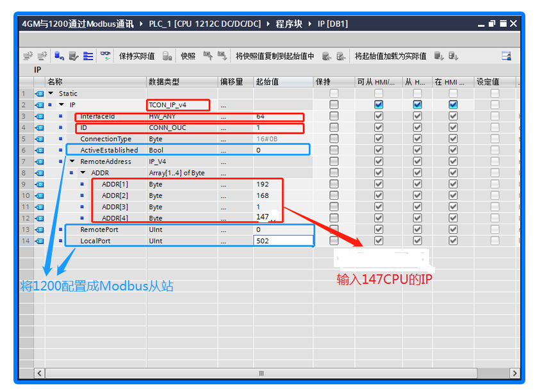Click the 将快照值复制到起始值中 button
Image resolution: width=542 pixels, height=392 pixels.
click(x=275, y=56)
